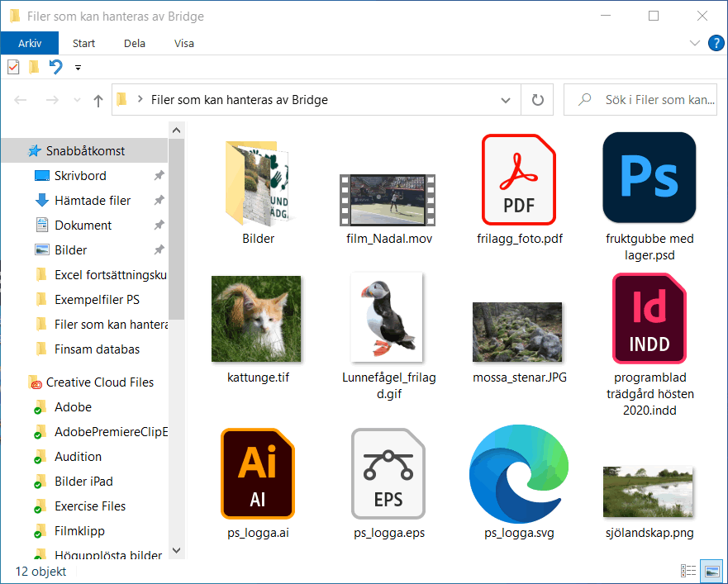Viewport: 728px width, 584px height.
Task: Open Hämtade filer in the sidebar
Action: click(x=93, y=201)
